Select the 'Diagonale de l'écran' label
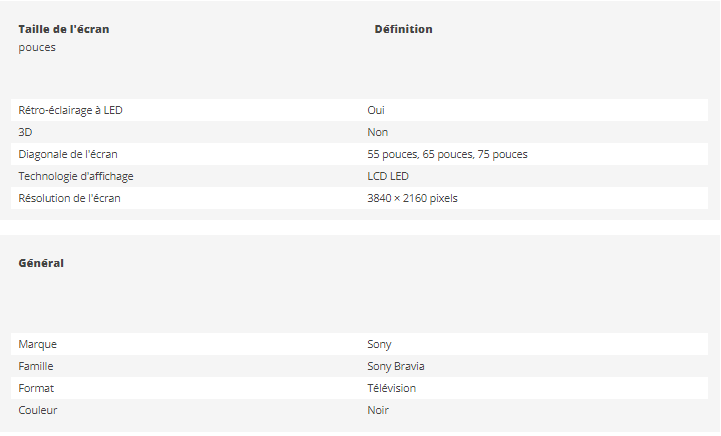The image size is (721, 436). click(x=68, y=154)
